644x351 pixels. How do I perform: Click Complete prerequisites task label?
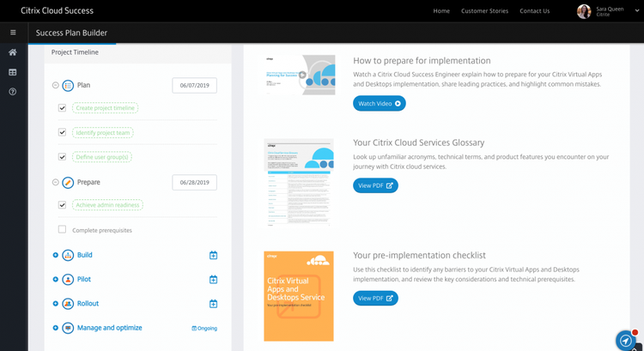coord(102,230)
